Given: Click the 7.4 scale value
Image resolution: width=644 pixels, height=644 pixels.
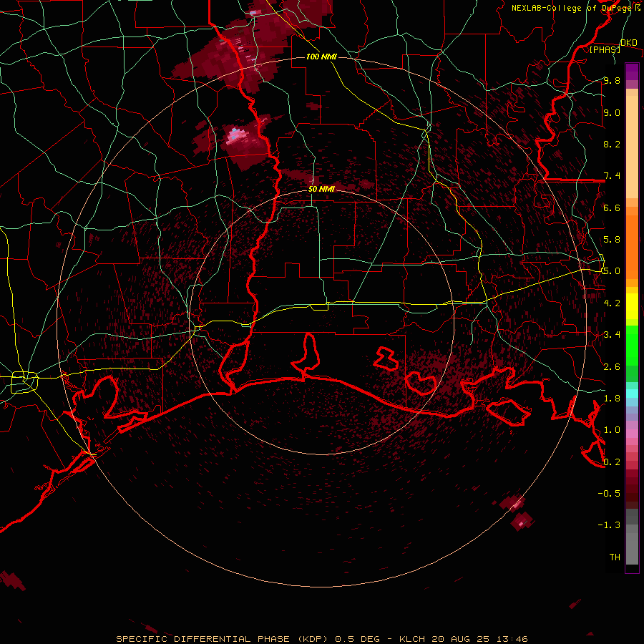Looking at the screenshot, I should click(x=612, y=176).
